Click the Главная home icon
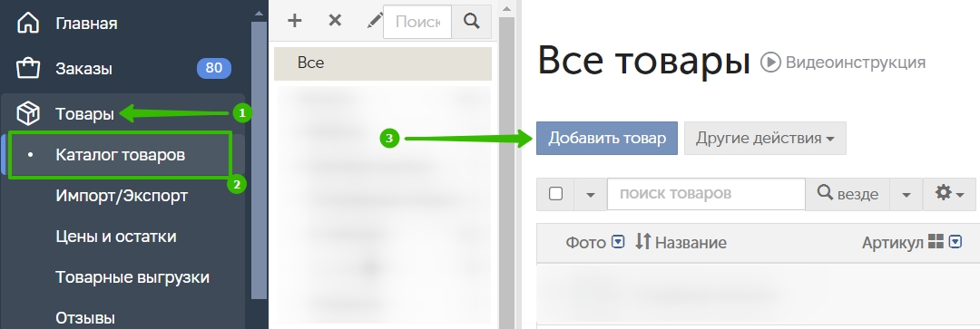The image size is (980, 329). coord(28,24)
